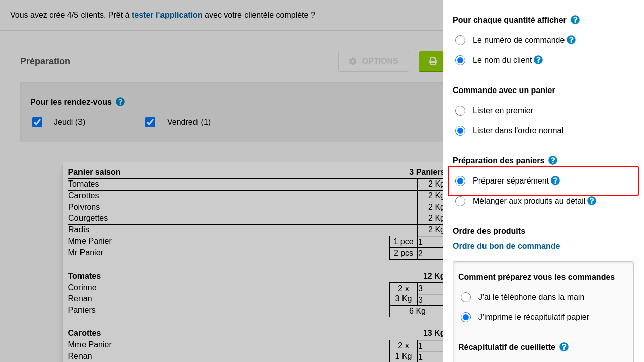This screenshot has height=362, width=644.
Task: Select 'Lister dans l'ordre normal' radio button
Action: tap(460, 131)
